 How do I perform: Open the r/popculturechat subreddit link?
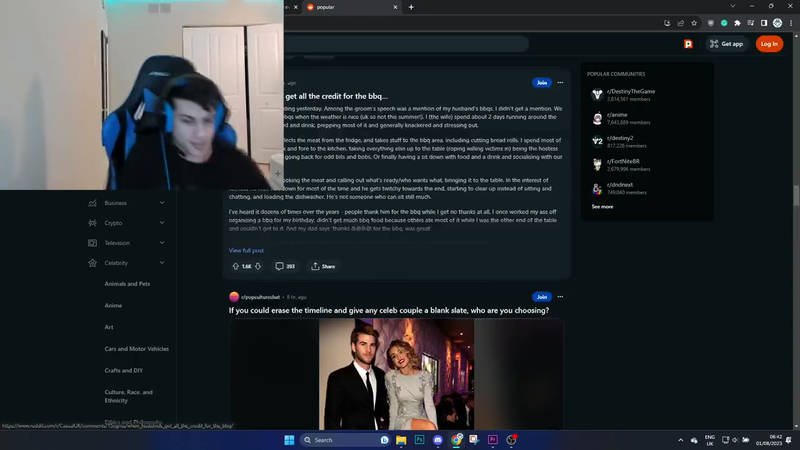point(261,297)
